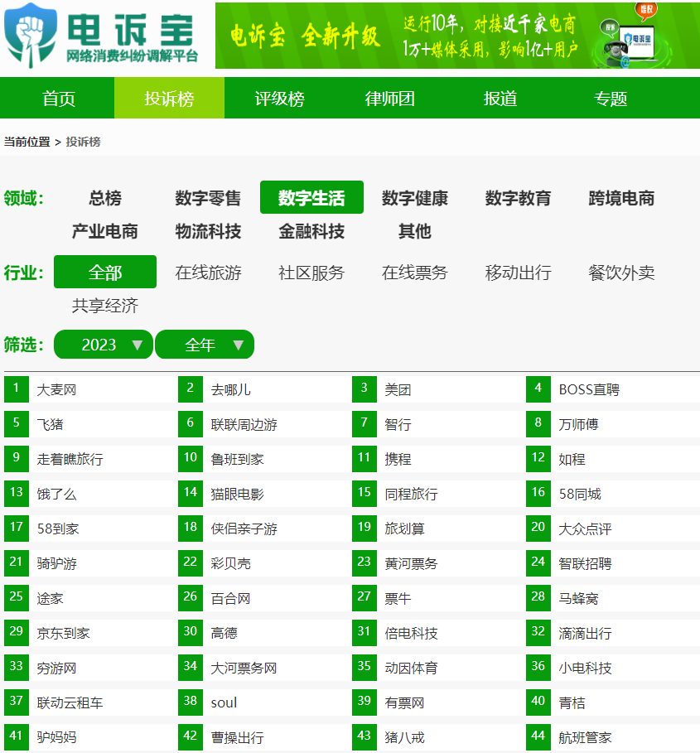Select the 全部 industry button
The height and width of the screenshot is (753, 700).
[x=104, y=271]
